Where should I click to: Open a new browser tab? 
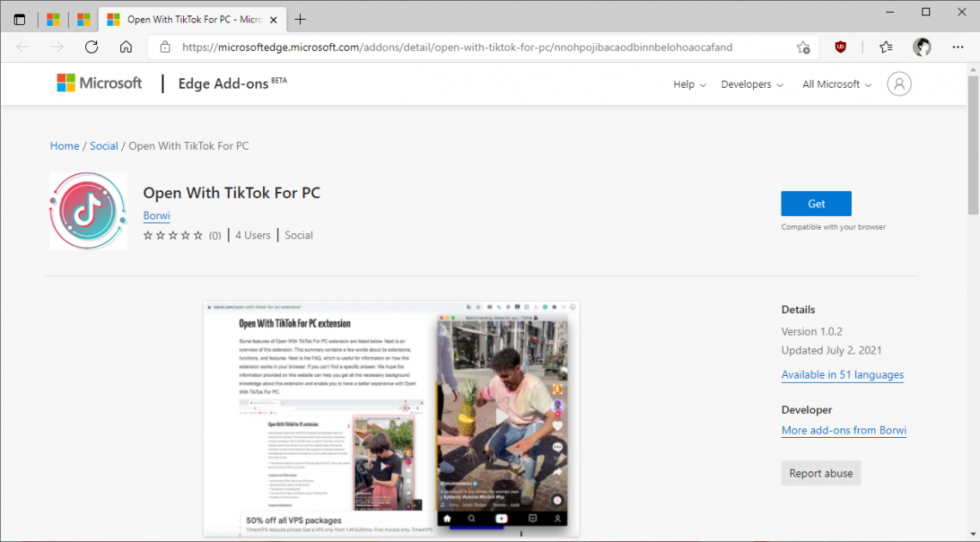[x=300, y=20]
